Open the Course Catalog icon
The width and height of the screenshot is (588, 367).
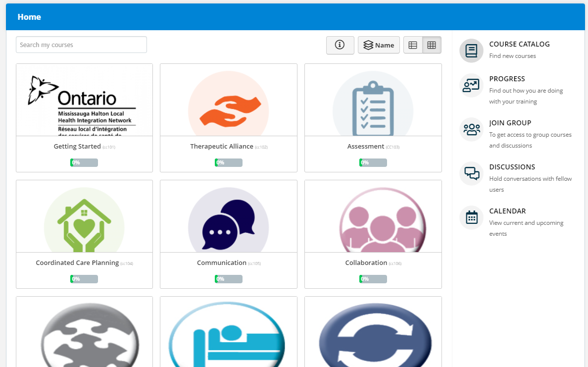[x=471, y=51]
